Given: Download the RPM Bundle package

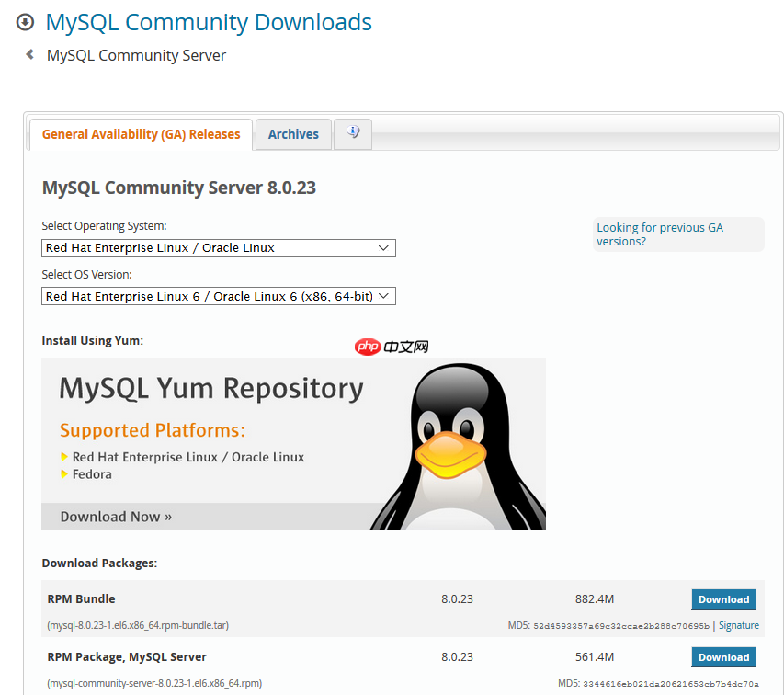Looking at the screenshot, I should (723, 598).
